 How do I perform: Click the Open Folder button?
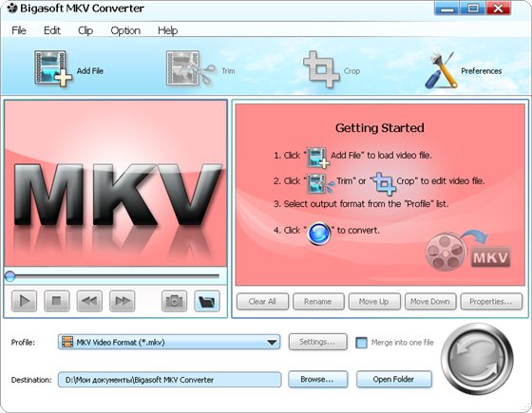(x=394, y=379)
